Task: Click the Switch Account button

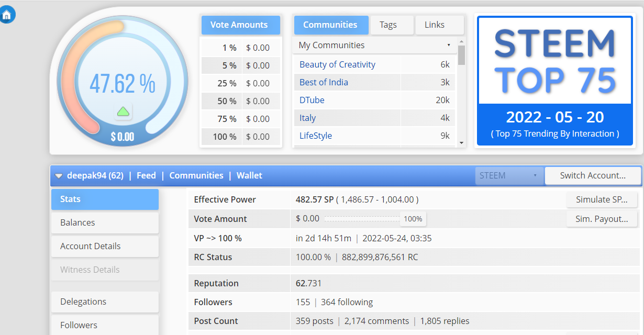Action: [593, 175]
